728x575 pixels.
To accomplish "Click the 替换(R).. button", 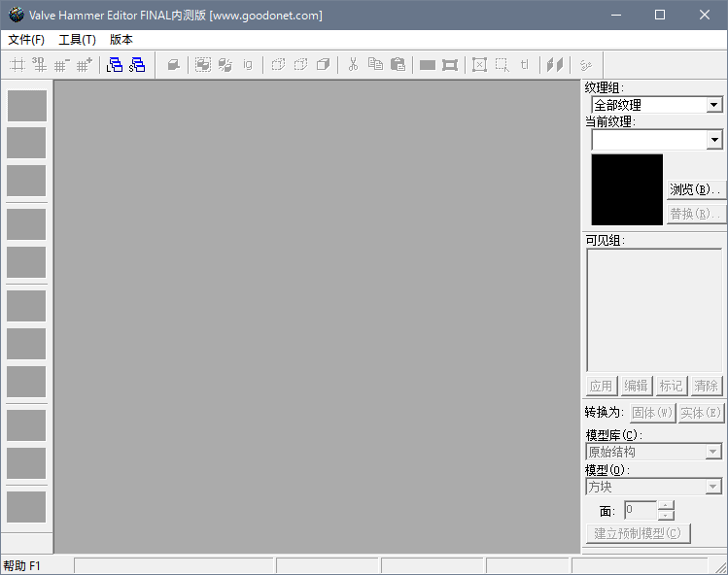I will (x=696, y=214).
